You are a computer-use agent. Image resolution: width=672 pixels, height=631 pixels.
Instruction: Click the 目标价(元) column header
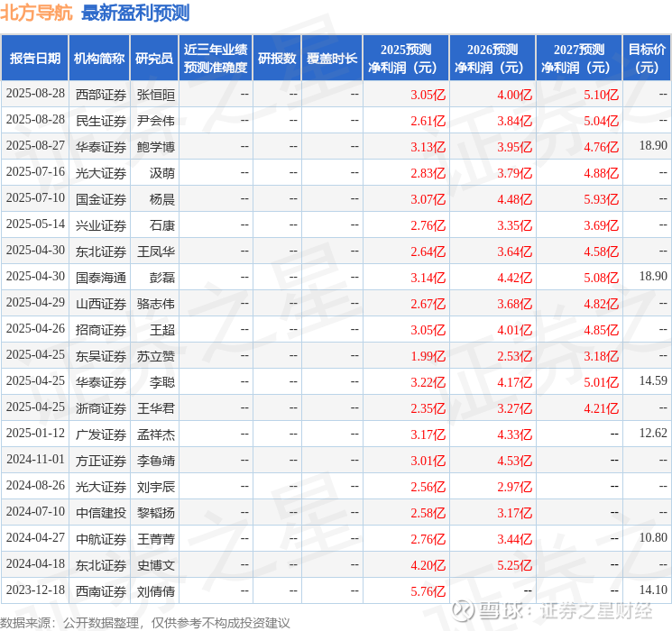[646, 59]
